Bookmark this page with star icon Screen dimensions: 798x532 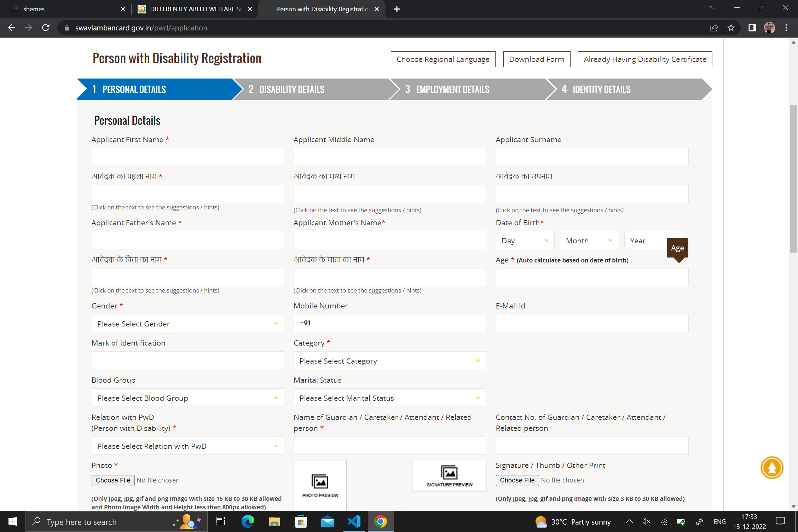click(731, 28)
